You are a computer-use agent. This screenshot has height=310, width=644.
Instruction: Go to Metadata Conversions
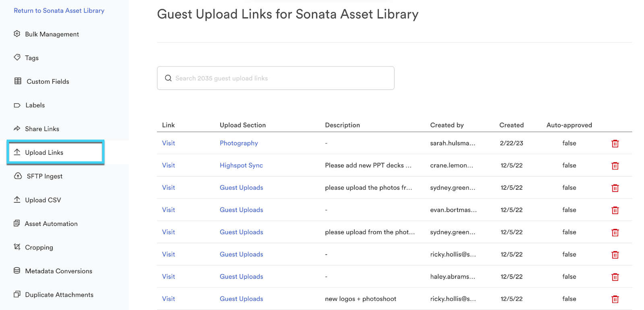pos(58,271)
